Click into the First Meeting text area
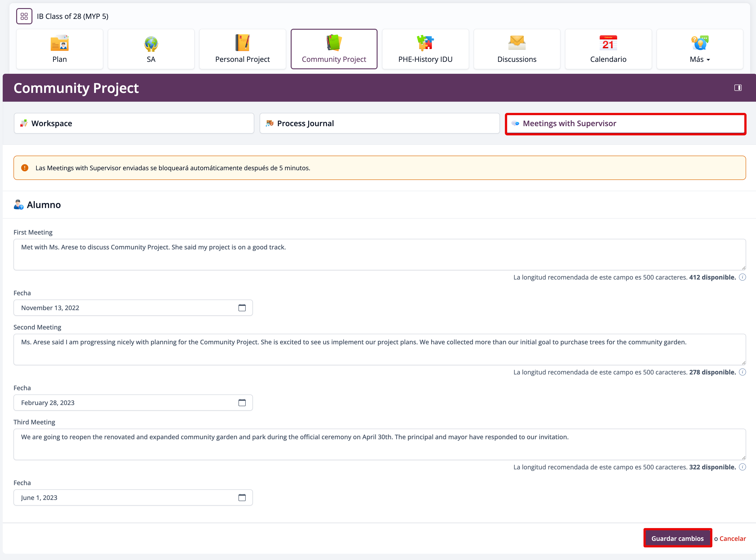Screen dimensions: 756x560 click(380, 255)
